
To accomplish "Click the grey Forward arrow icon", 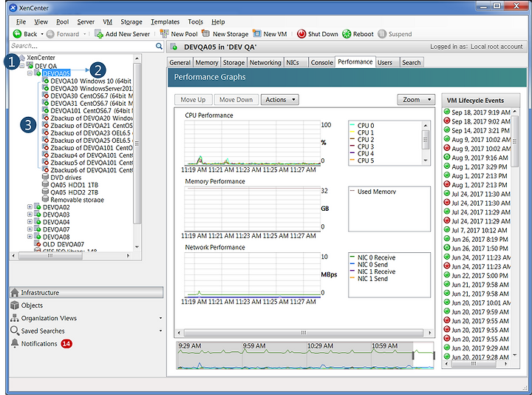I will [50, 34].
